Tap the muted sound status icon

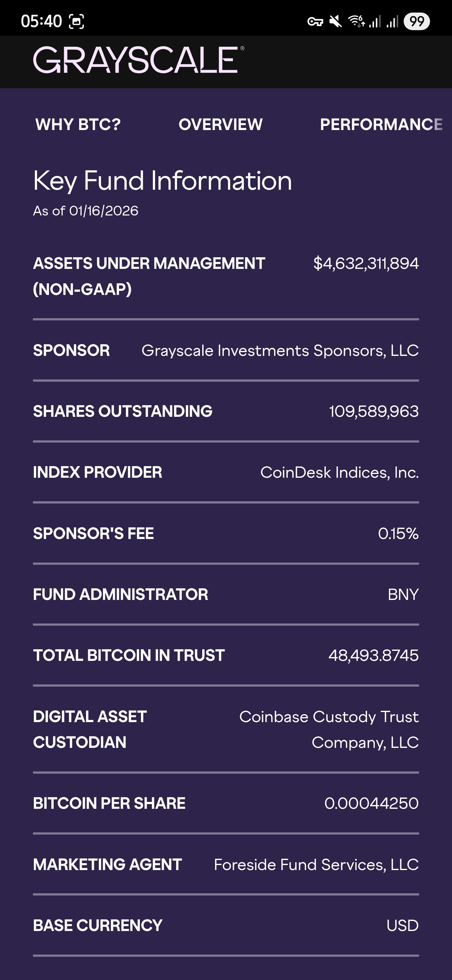pyautogui.click(x=335, y=21)
